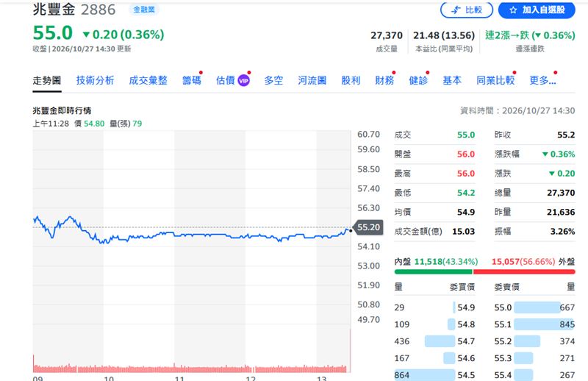Open the 金融業 industry tag
The height and width of the screenshot is (381, 588).
(144, 10)
